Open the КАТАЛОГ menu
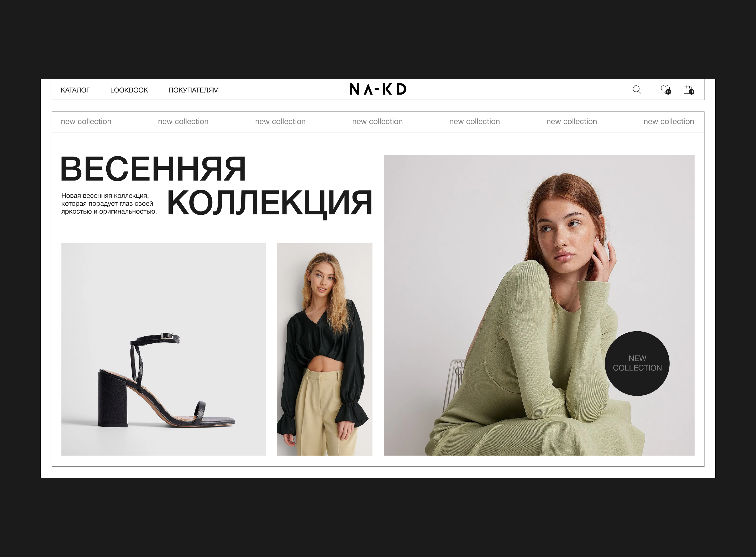The image size is (756, 557). point(75,90)
